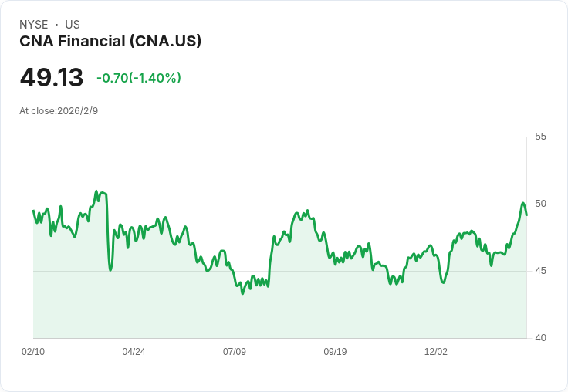568x392 pixels.
Task: Select the US market label
Action: 73,25
